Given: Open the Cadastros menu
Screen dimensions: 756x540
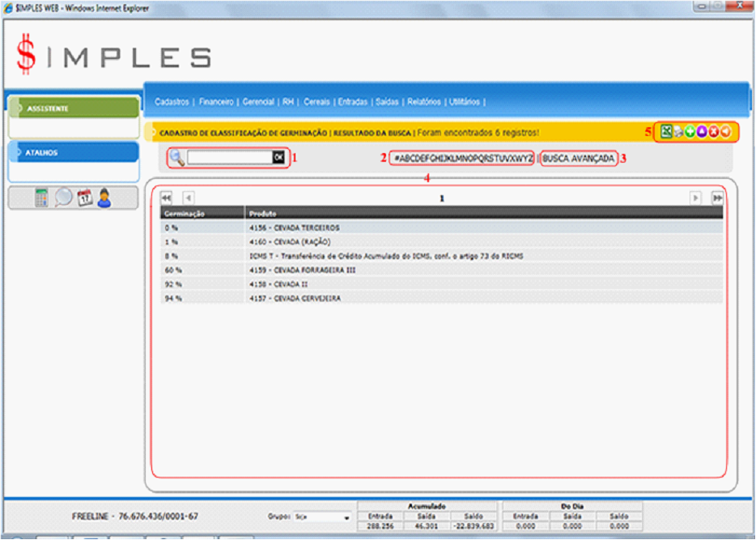Looking at the screenshot, I should tap(172, 102).
